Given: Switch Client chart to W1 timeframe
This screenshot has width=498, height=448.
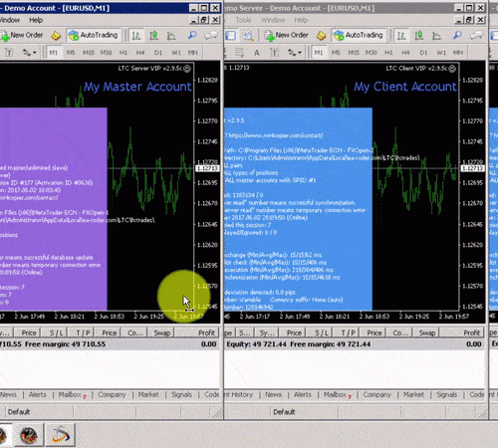Looking at the screenshot, I should coord(441,53).
